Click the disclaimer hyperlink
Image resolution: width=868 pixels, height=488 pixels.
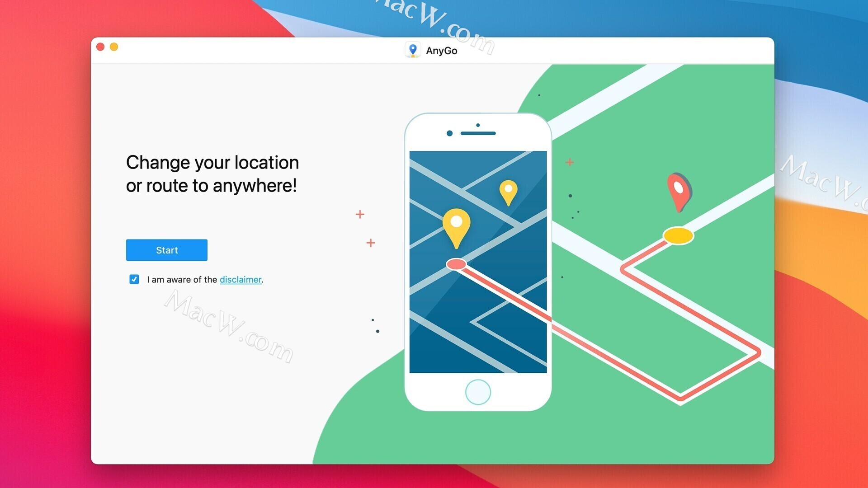[240, 279]
